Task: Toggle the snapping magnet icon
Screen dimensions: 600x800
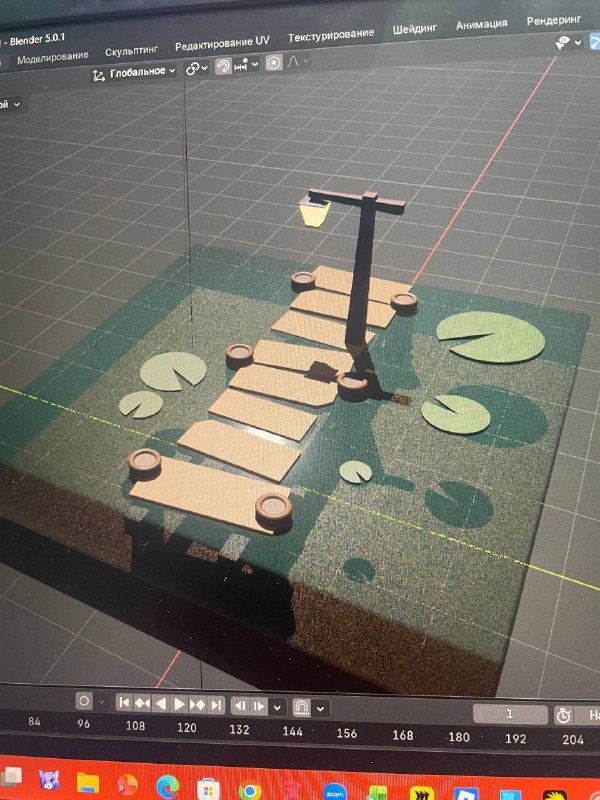Action: click(x=223, y=66)
